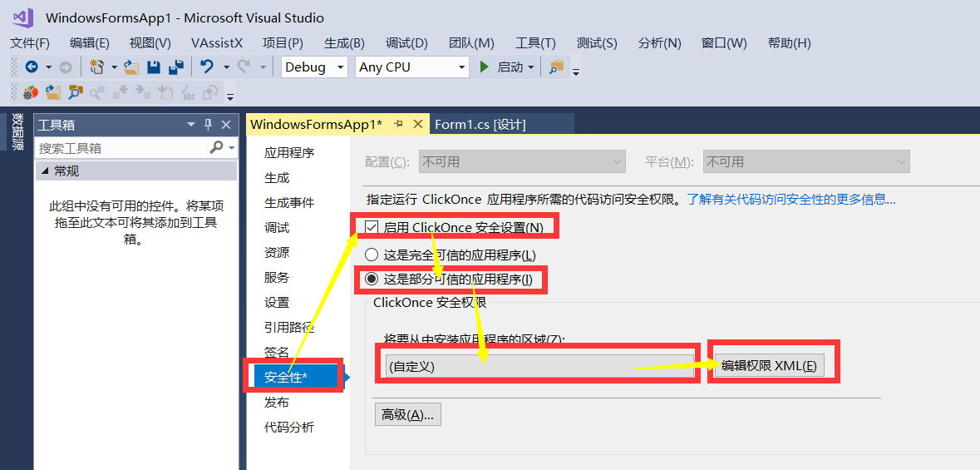Close the WindowsFormsApp1 document tab
The width and height of the screenshot is (980, 470).
tap(419, 124)
